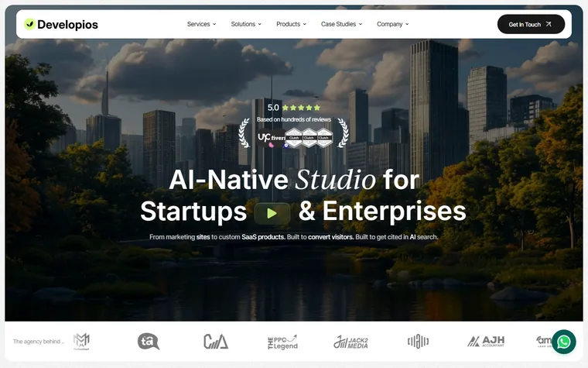
Task: Click the Upwork logo in reviews badge
Action: 264,137
